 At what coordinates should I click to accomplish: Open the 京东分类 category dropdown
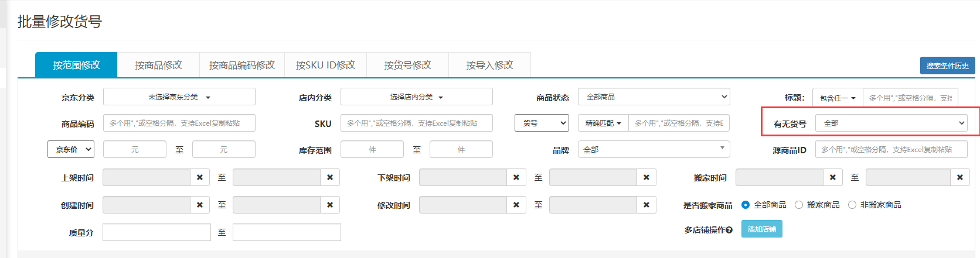179,97
